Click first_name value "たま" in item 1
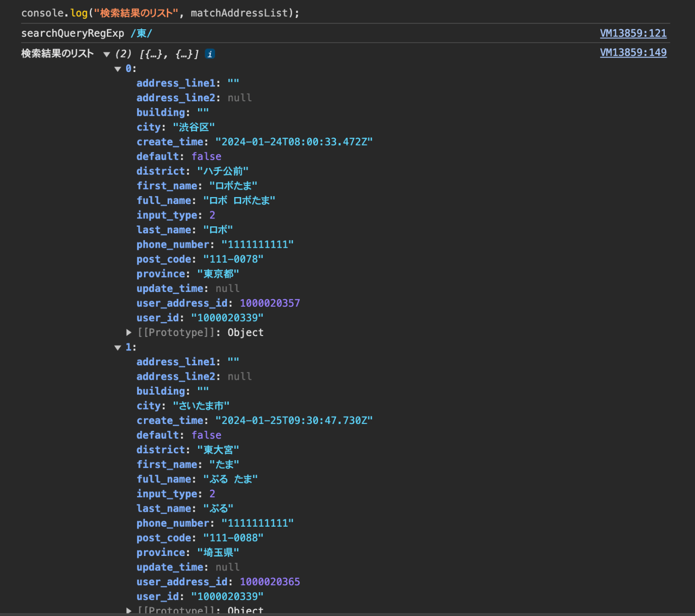This screenshot has width=695, height=616. pyautogui.click(x=224, y=464)
